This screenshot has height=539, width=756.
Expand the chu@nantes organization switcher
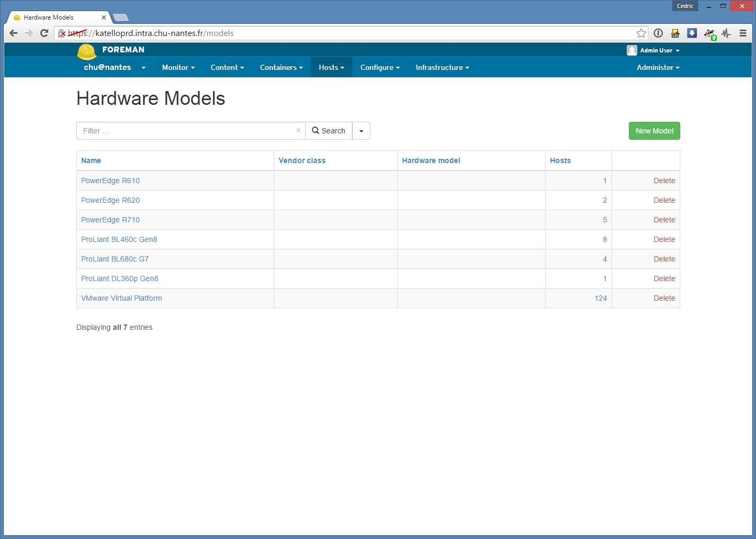(114, 67)
